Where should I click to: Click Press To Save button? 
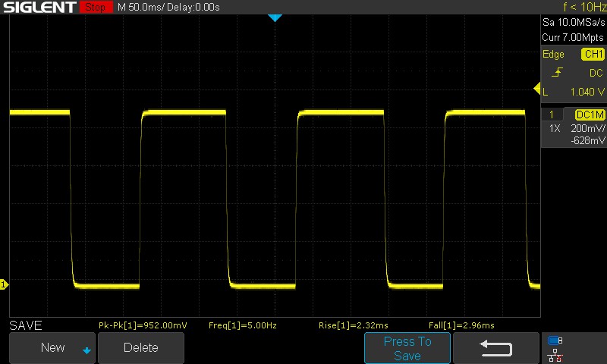(407, 348)
